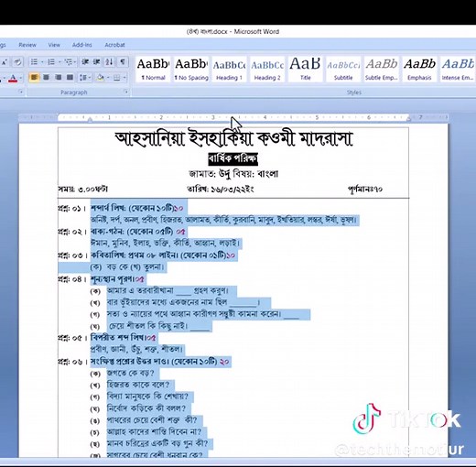Click the madrasa title heading text
This screenshot has height=467, width=476.
[233, 139]
